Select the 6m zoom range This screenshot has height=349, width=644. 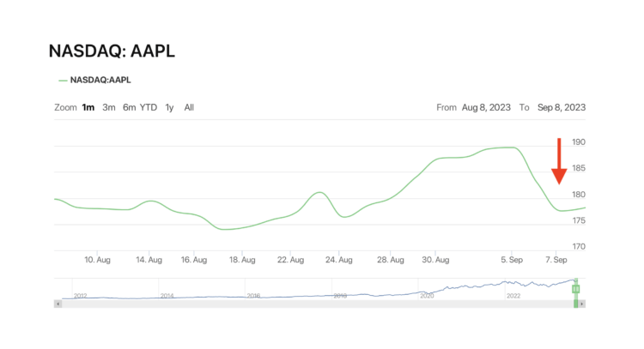[x=129, y=107]
